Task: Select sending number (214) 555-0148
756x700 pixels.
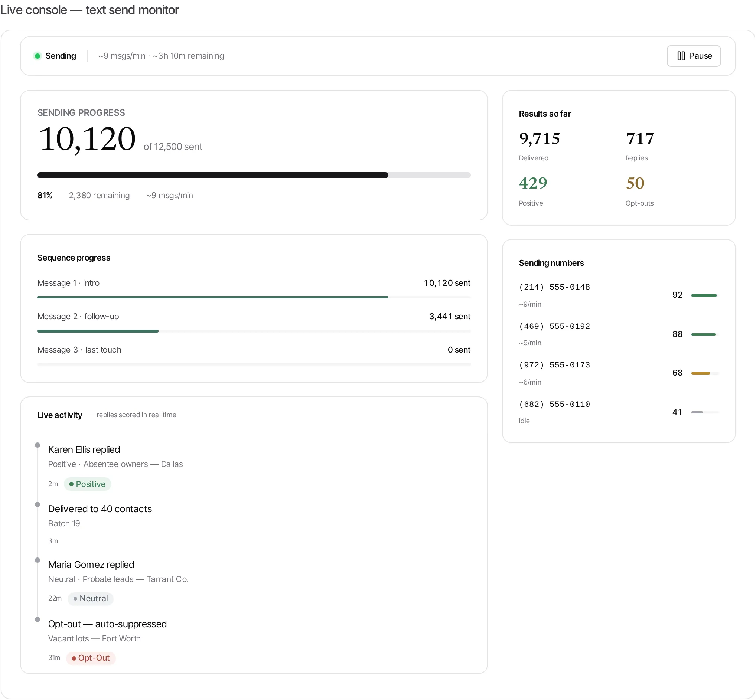Action: tap(554, 287)
